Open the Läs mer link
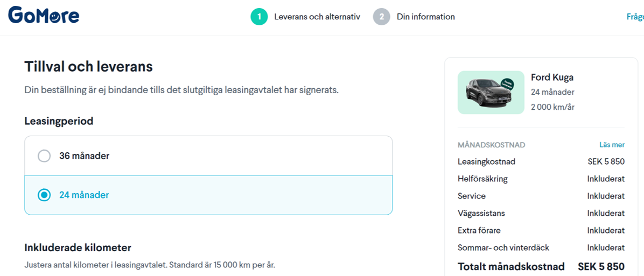The height and width of the screenshot is (276, 644). click(612, 145)
